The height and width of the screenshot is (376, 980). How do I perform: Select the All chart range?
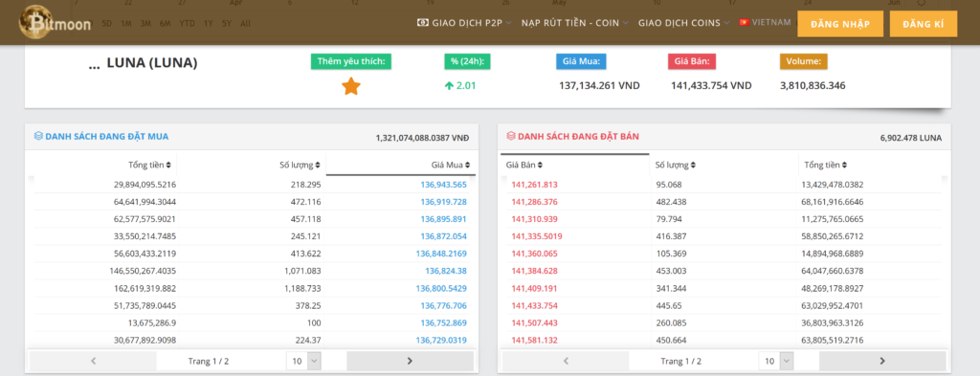(x=246, y=24)
